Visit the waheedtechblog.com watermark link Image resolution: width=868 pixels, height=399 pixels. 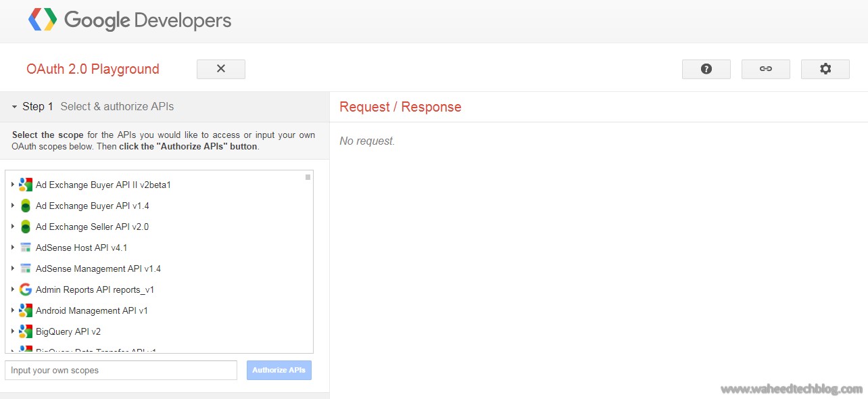790,389
